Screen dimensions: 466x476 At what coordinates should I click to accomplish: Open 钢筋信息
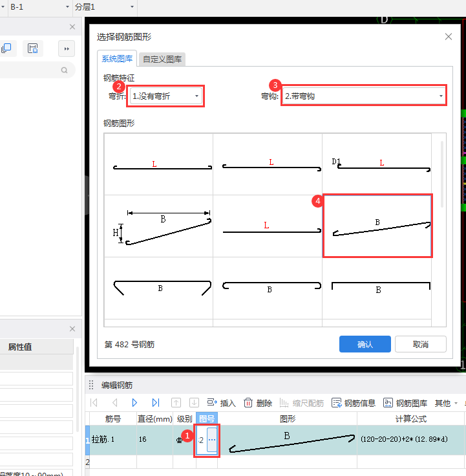[x=354, y=403]
